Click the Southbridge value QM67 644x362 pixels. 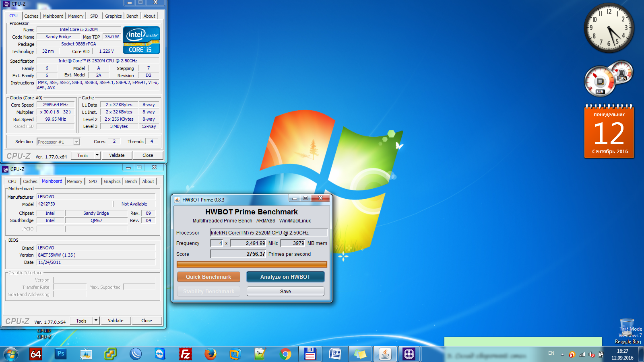click(x=96, y=220)
